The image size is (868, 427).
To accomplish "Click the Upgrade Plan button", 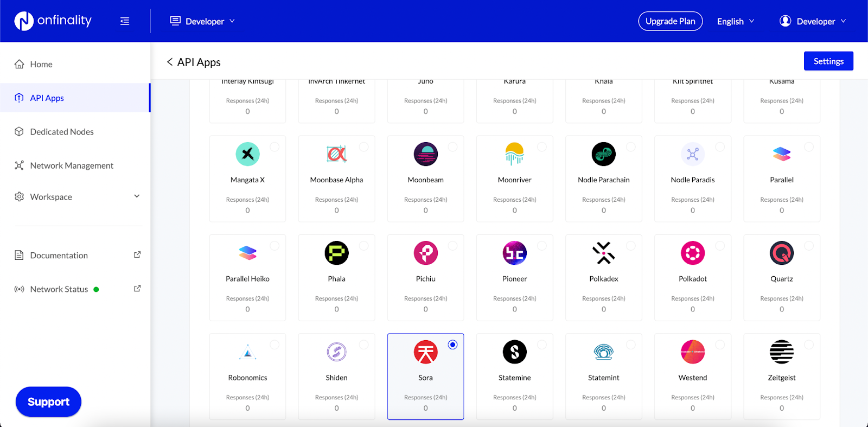I will click(671, 21).
